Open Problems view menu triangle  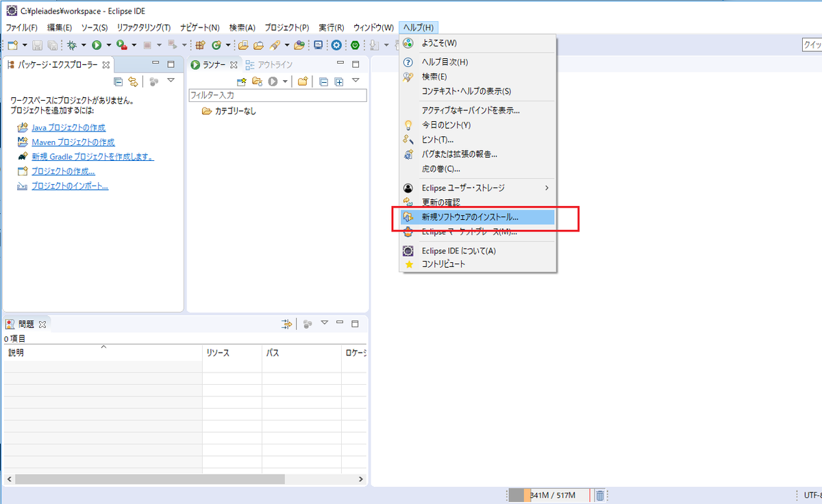[x=325, y=323]
